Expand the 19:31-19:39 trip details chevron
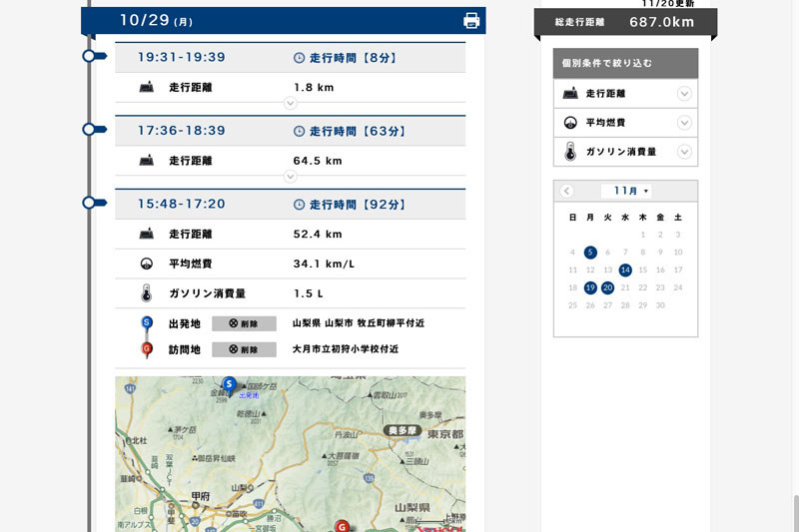799x532 pixels. pos(290,103)
